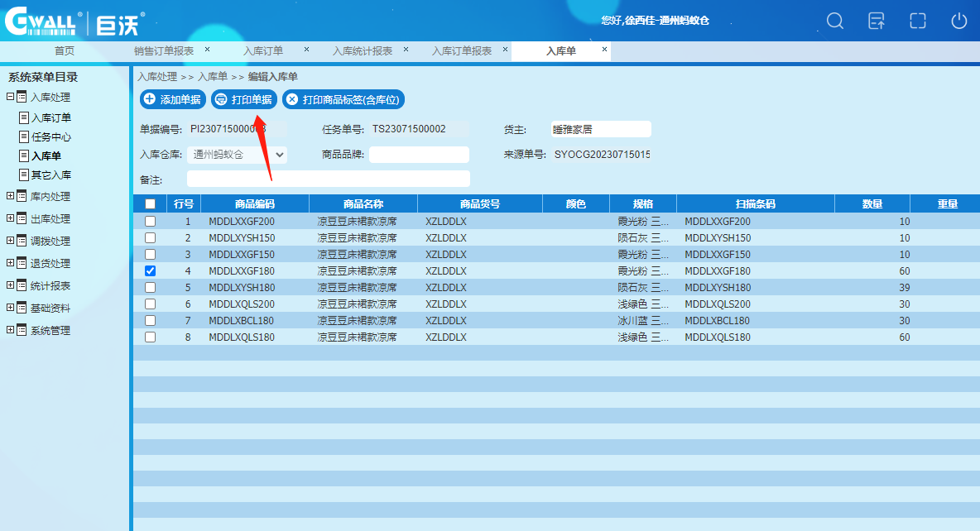Close the 销售订单报表 tab
The image size is (980, 531).
tap(207, 50)
